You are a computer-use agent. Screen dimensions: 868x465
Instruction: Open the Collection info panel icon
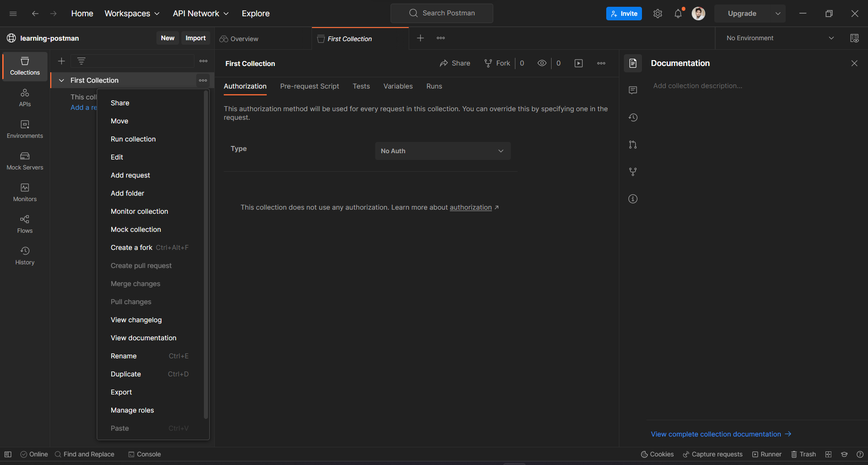click(x=633, y=199)
